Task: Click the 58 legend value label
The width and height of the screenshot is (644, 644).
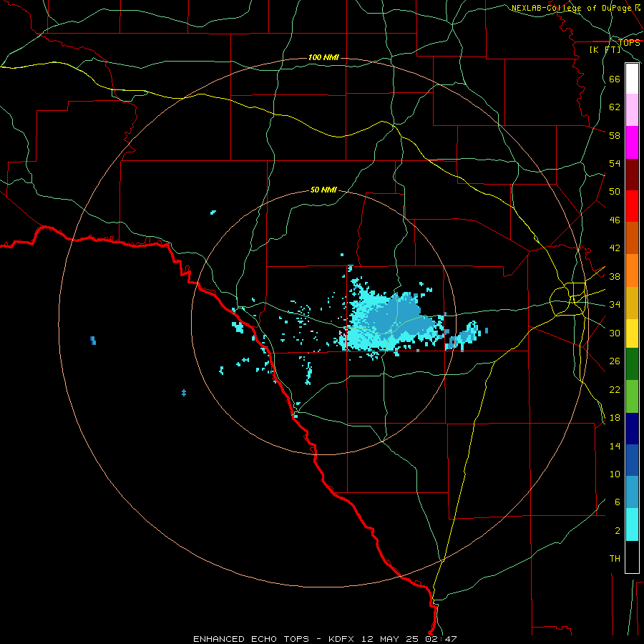Action: pyautogui.click(x=615, y=135)
